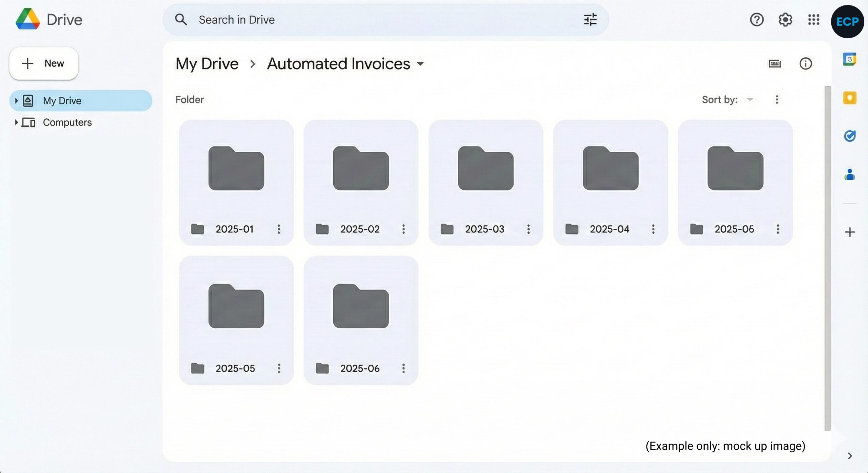Screen dimensions: 868x473
Task: Get add-ons with the plus icon
Action: click(850, 232)
